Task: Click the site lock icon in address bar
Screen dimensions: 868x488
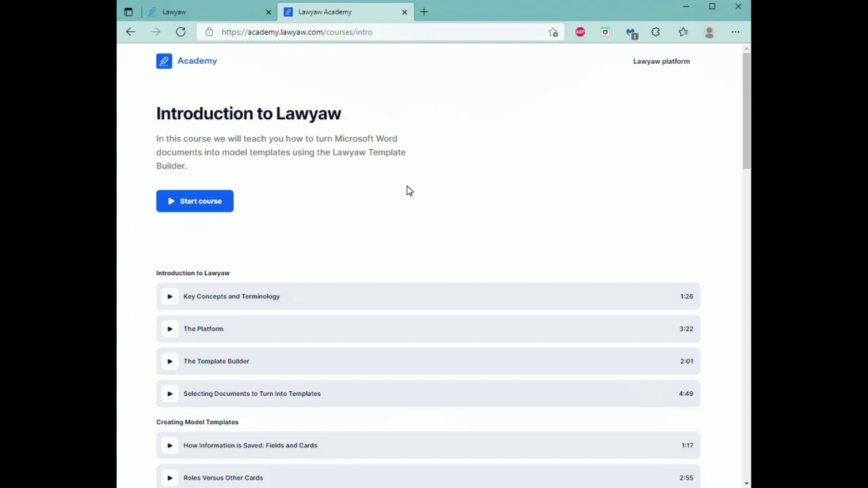Action: pyautogui.click(x=209, y=32)
